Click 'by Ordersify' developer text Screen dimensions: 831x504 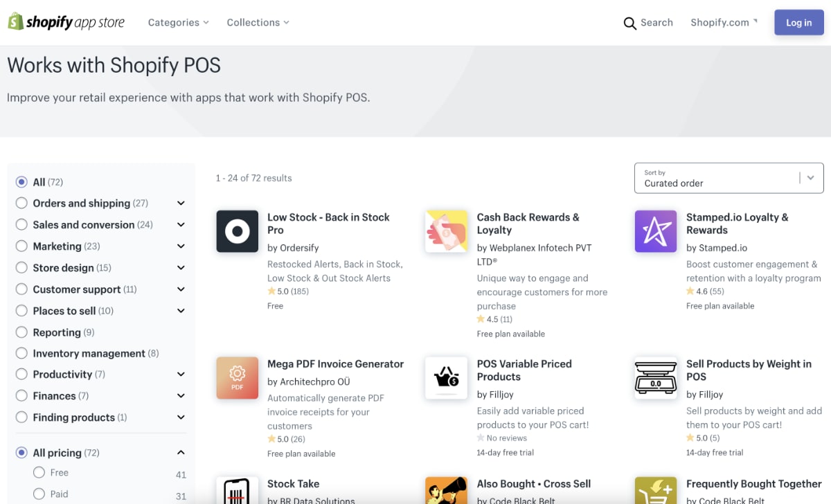pyautogui.click(x=293, y=248)
